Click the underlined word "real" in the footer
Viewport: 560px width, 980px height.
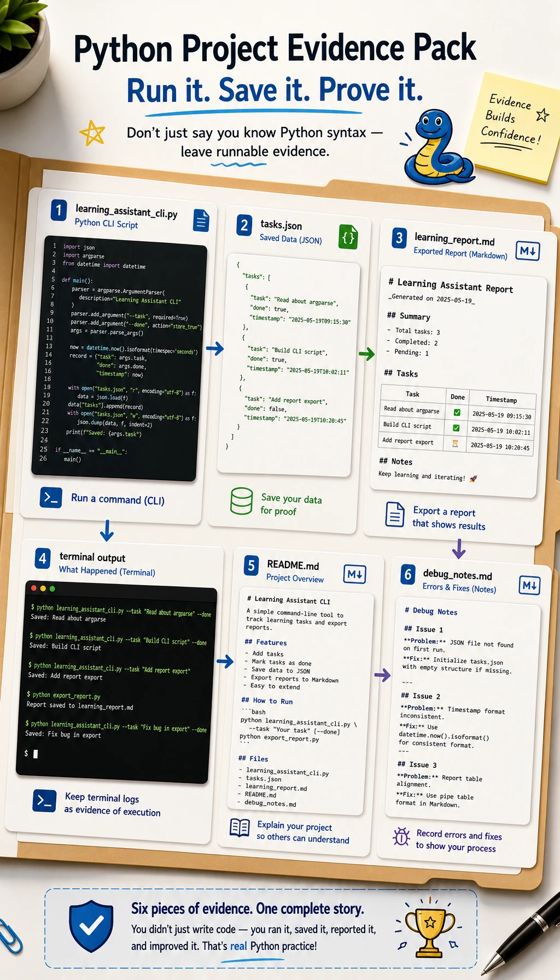coord(238,947)
